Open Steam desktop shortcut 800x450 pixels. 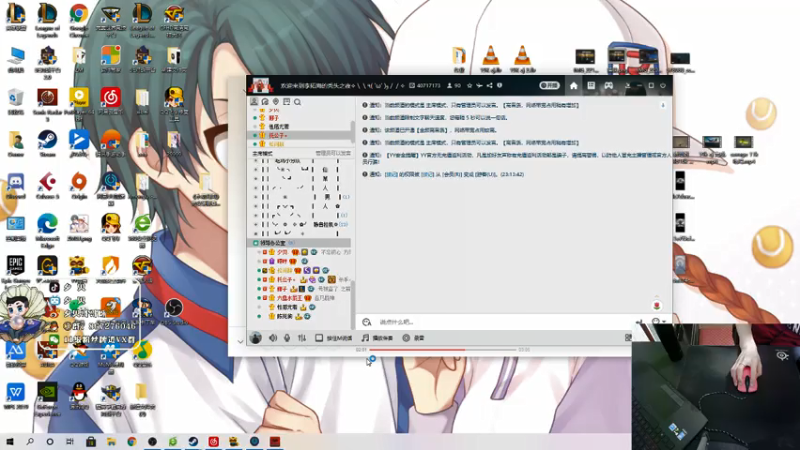[47, 144]
